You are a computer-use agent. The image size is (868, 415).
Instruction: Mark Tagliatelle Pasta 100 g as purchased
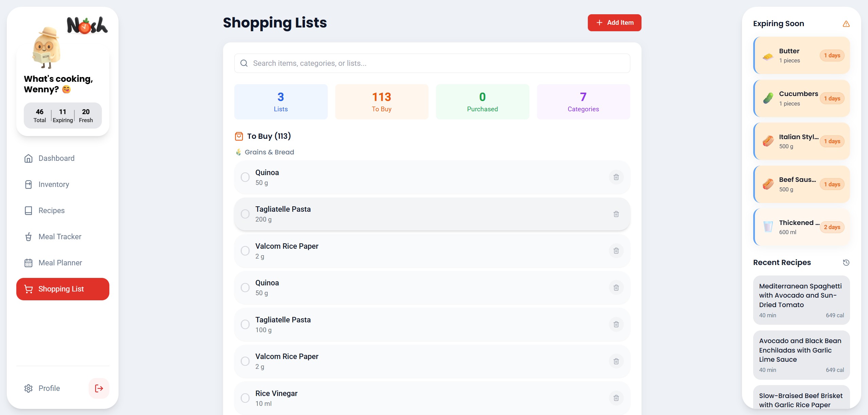click(x=245, y=324)
